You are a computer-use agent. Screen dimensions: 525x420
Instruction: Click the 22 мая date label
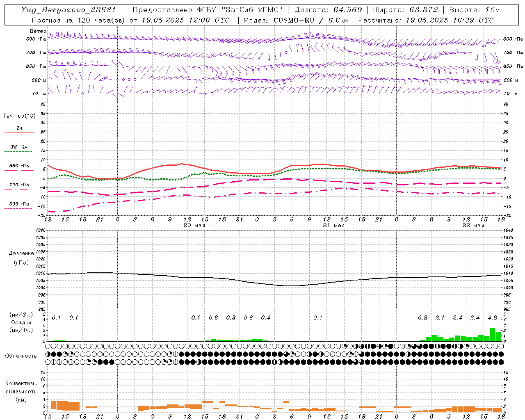[473, 226]
